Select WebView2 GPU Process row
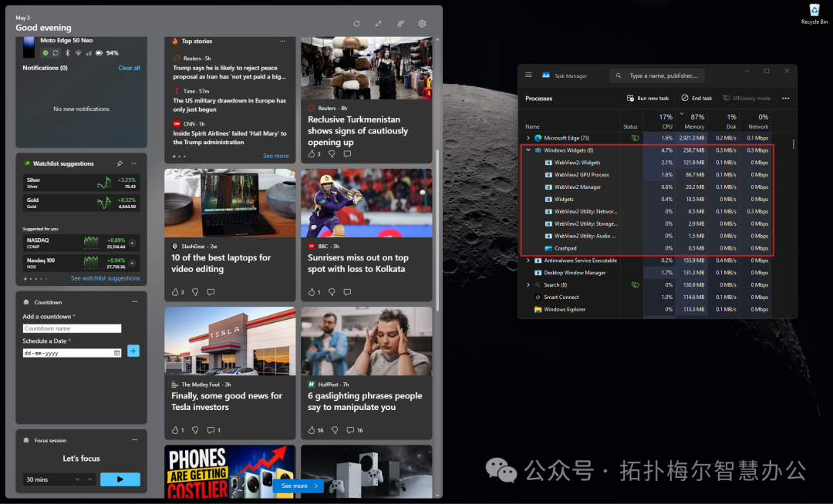 point(646,174)
